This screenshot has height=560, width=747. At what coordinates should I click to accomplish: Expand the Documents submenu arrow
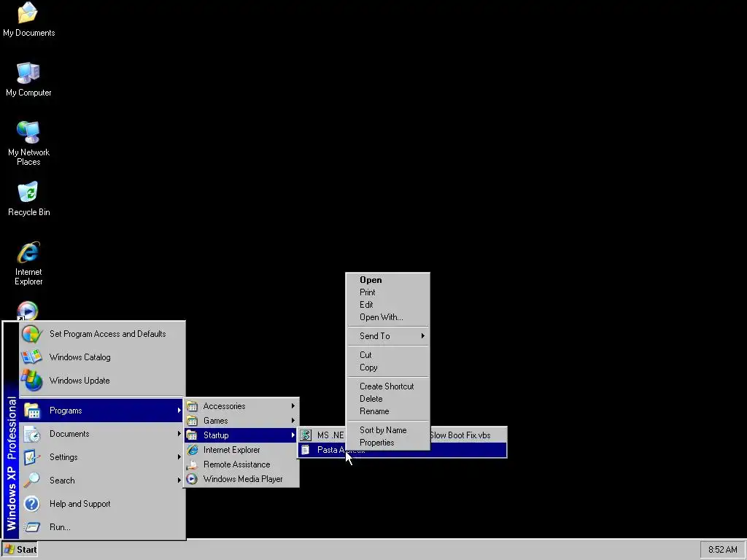pyautogui.click(x=179, y=434)
